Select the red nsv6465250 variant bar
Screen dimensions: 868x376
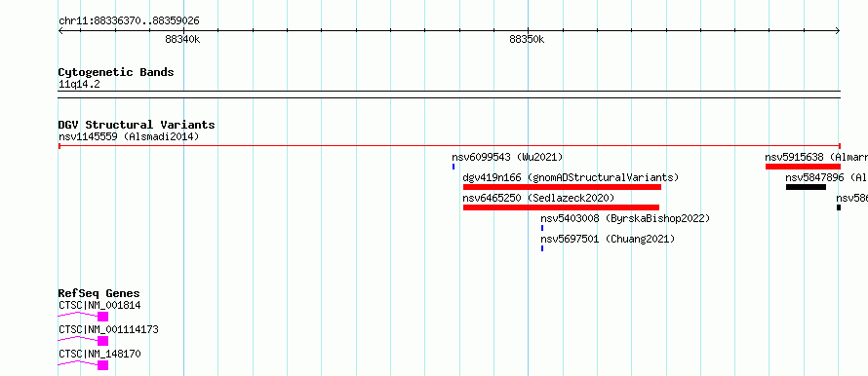pos(561,207)
